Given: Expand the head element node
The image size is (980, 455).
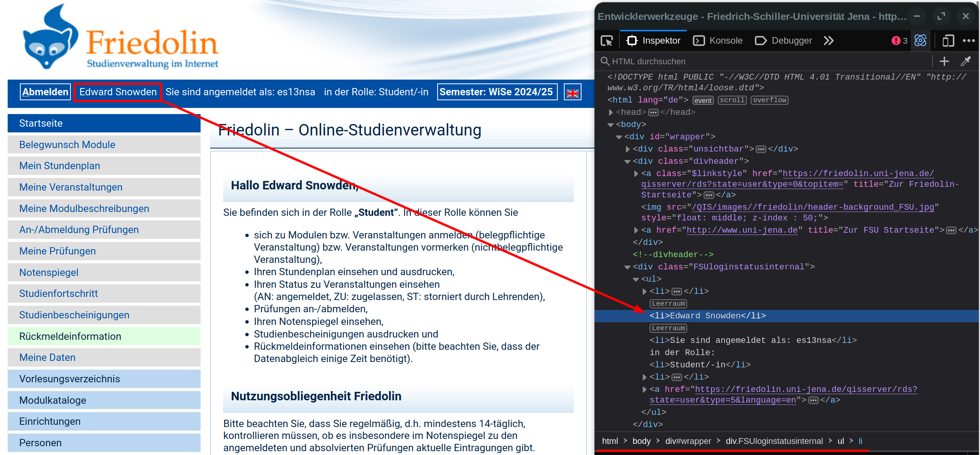Looking at the screenshot, I should pos(611,113).
